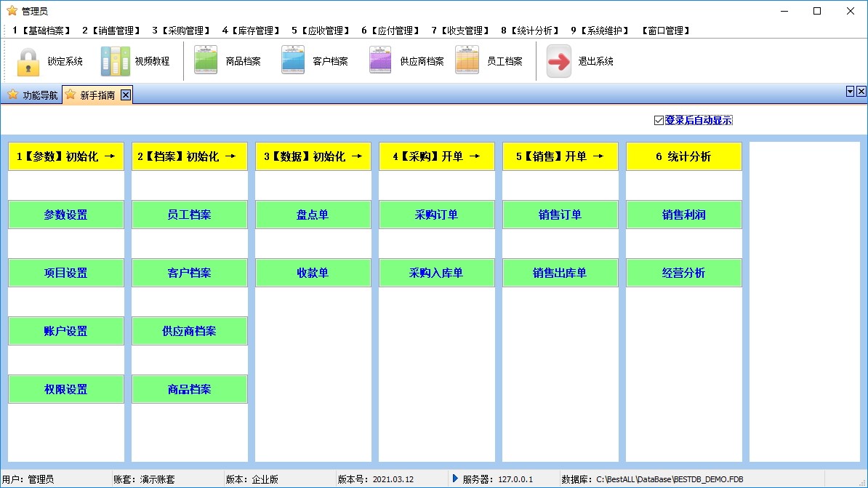This screenshot has width=868, height=488.
Task: Click the 版本: 企业版 status entry
Action: pyautogui.click(x=252, y=479)
